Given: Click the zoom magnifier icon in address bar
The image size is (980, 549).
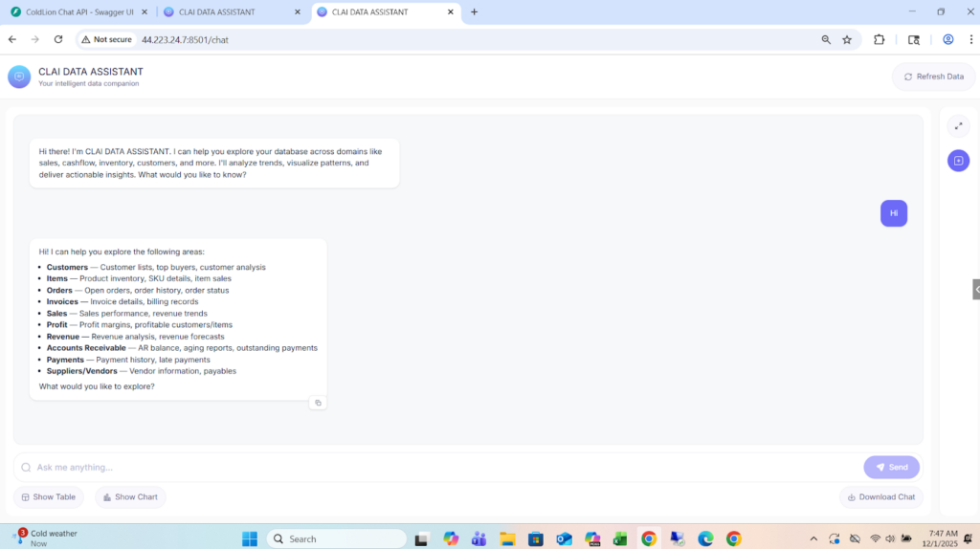Looking at the screenshot, I should (x=825, y=40).
